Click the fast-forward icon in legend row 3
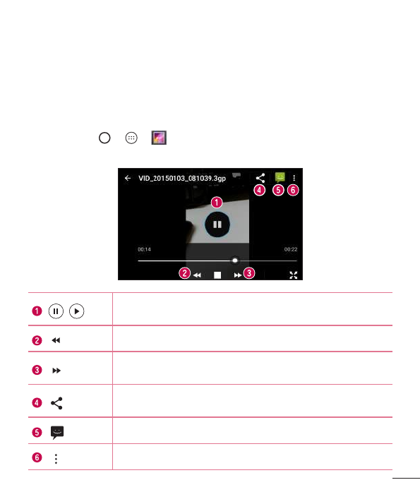 point(56,371)
